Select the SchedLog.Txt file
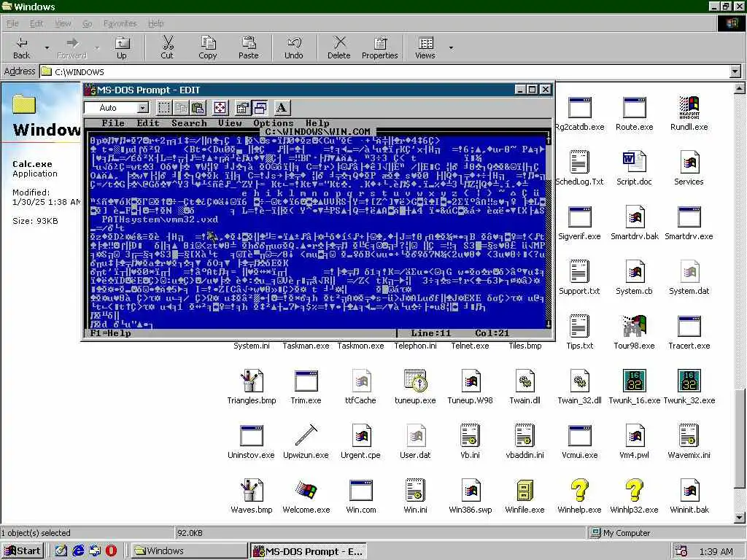Image resolution: width=747 pixels, height=560 pixels. 579,168
